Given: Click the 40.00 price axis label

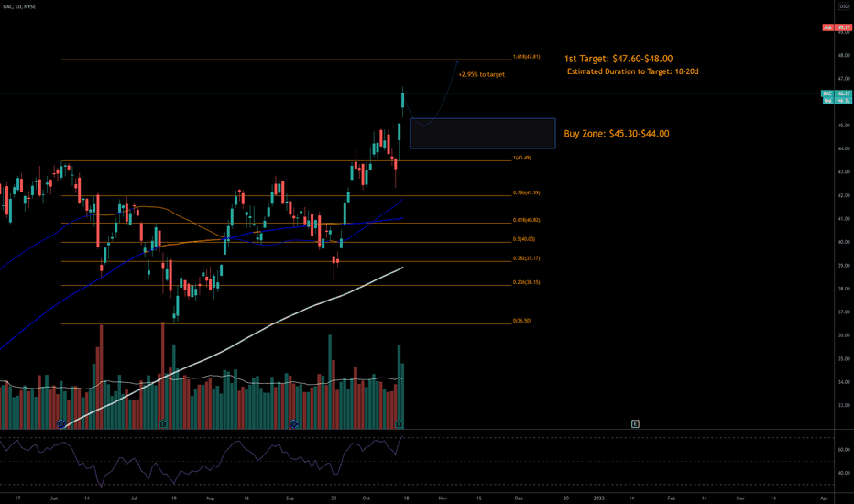Looking at the screenshot, I should coord(844,242).
